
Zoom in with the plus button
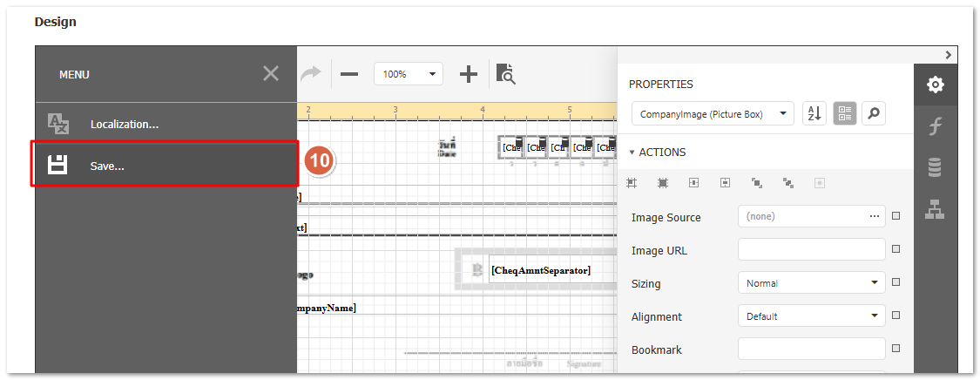click(x=469, y=74)
